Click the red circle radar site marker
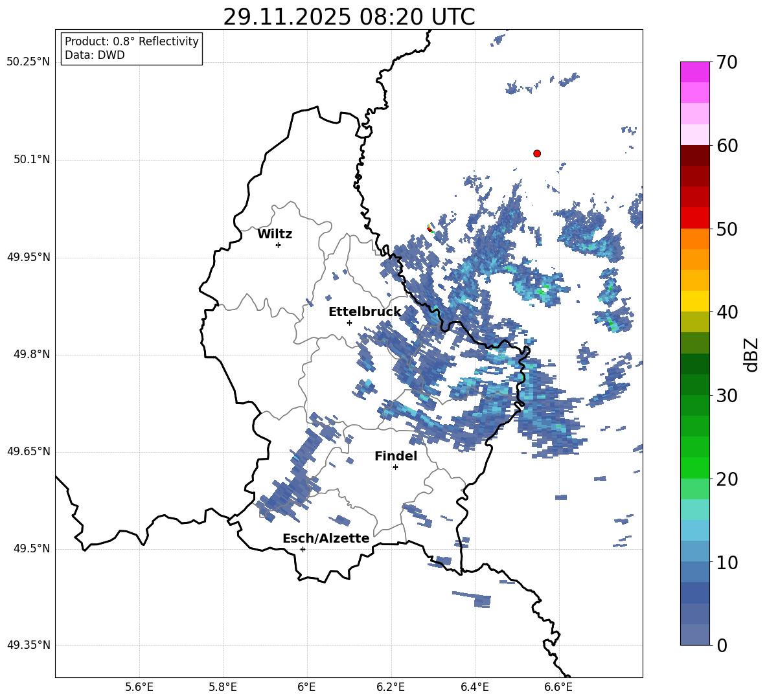 (537, 153)
